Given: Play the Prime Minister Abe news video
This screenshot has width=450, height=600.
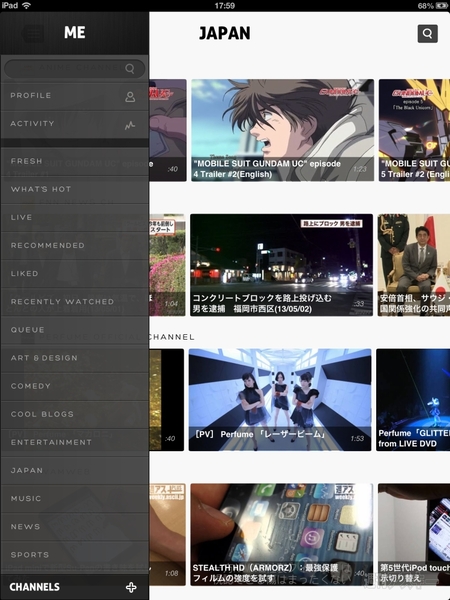Looking at the screenshot, I should tap(414, 265).
